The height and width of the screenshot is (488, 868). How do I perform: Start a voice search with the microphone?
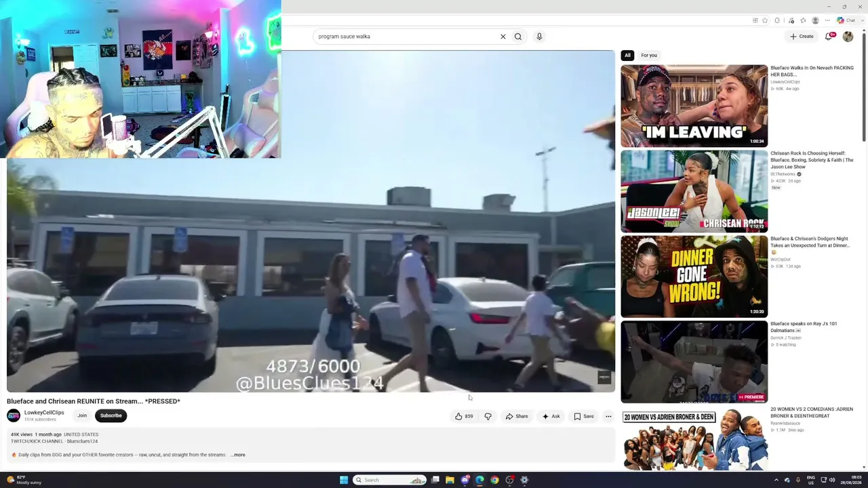(539, 37)
